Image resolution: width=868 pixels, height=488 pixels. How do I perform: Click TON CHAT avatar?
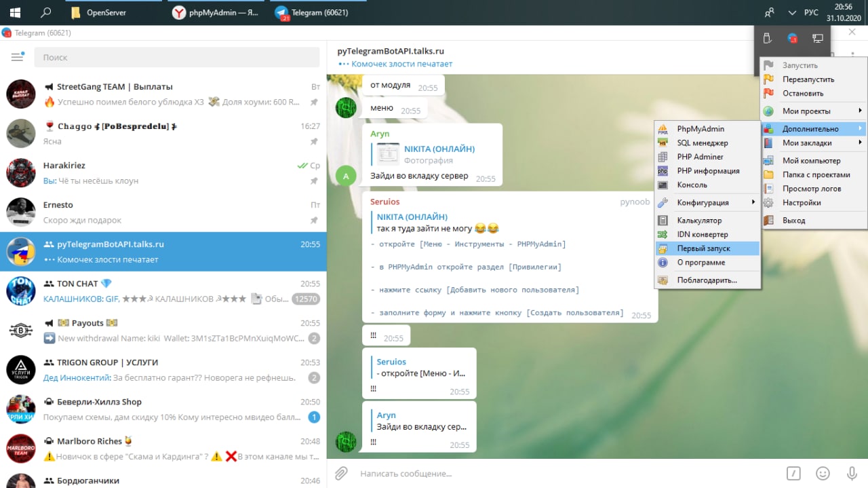point(21,290)
